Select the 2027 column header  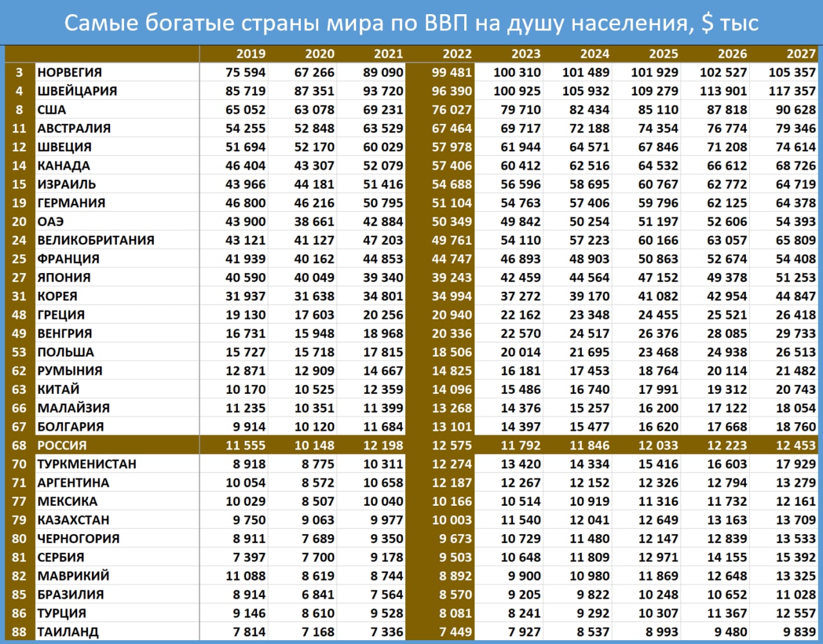pos(800,54)
